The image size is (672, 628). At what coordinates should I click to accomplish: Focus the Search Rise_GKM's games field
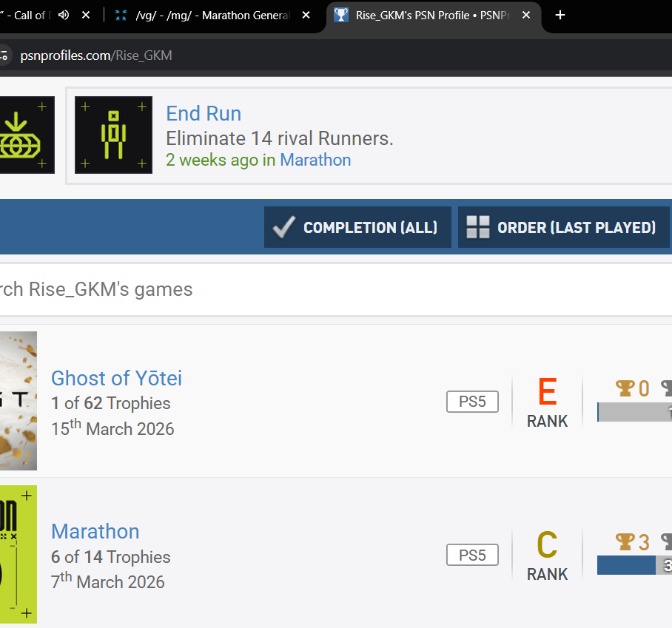point(336,289)
